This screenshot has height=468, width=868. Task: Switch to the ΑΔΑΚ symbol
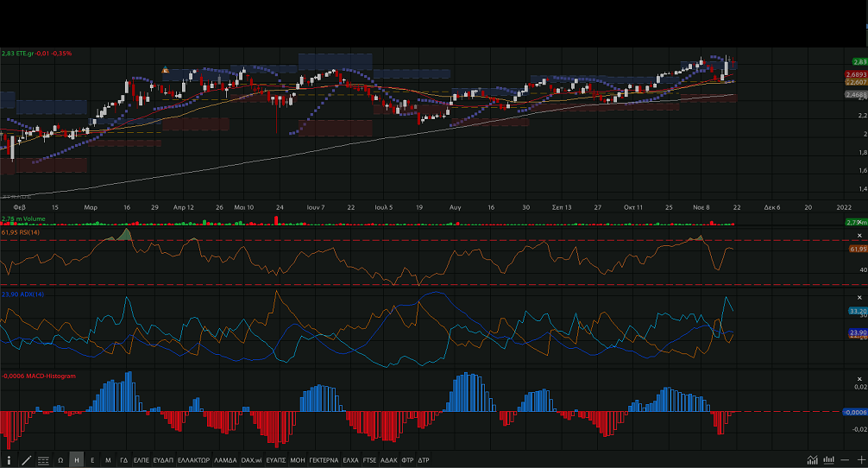click(x=389, y=460)
